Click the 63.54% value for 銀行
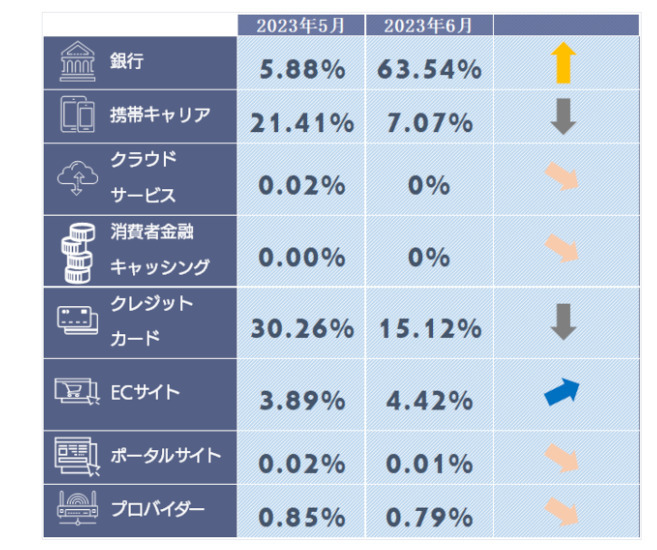This screenshot has width=657, height=550. click(429, 70)
